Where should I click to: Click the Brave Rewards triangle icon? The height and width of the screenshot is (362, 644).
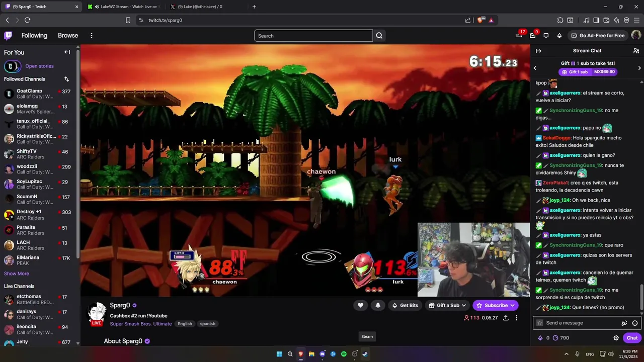(491, 20)
